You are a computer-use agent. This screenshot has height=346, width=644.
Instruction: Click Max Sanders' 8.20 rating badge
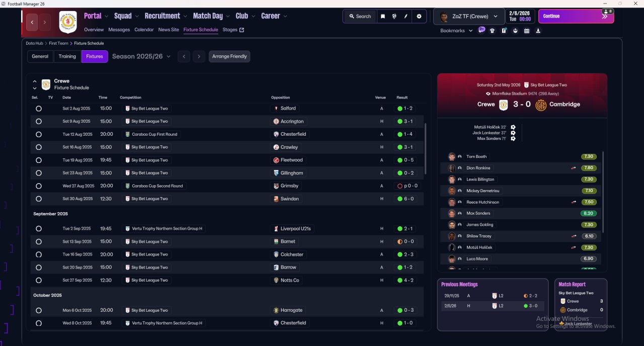point(589,213)
